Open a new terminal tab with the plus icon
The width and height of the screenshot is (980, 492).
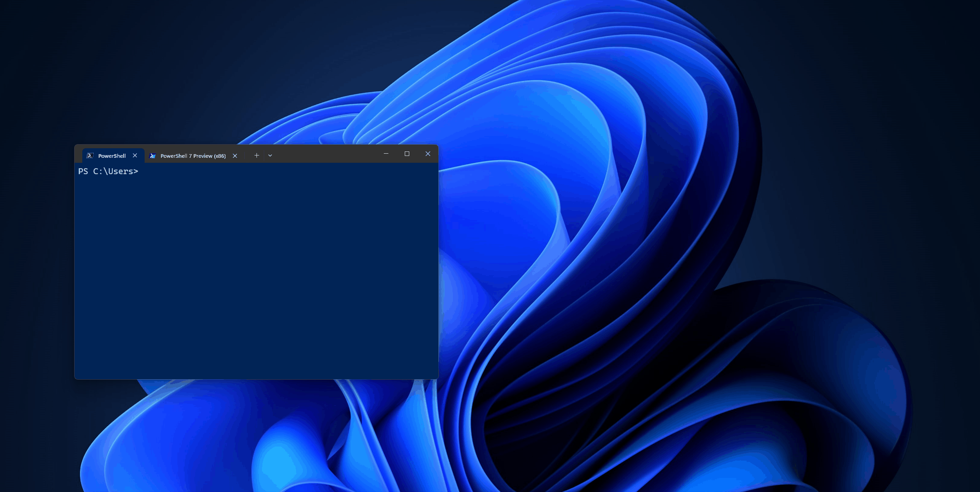click(x=256, y=156)
